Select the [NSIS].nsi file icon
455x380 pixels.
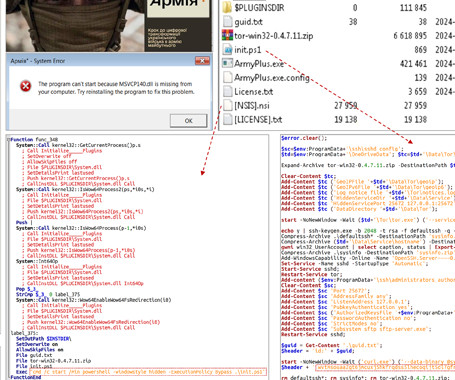(227, 105)
